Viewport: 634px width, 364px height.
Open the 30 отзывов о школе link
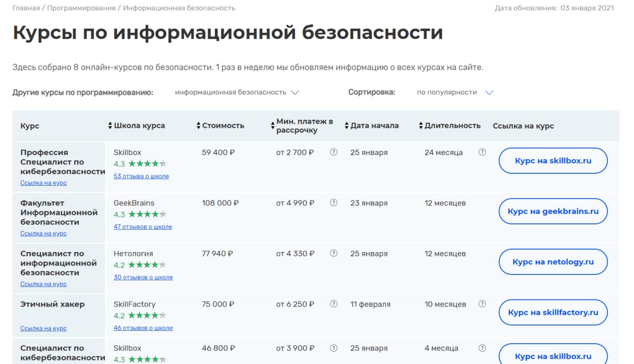143,277
